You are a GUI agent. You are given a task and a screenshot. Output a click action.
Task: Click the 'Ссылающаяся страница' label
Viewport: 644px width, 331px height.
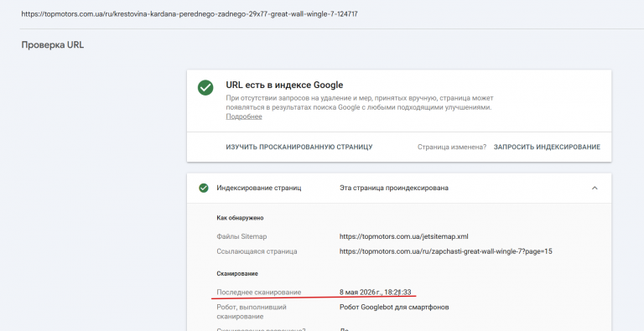[257, 251]
